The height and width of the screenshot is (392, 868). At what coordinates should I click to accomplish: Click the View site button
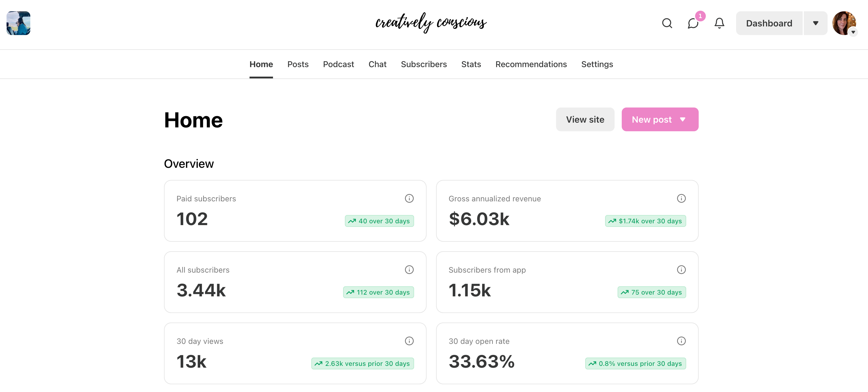coord(585,119)
